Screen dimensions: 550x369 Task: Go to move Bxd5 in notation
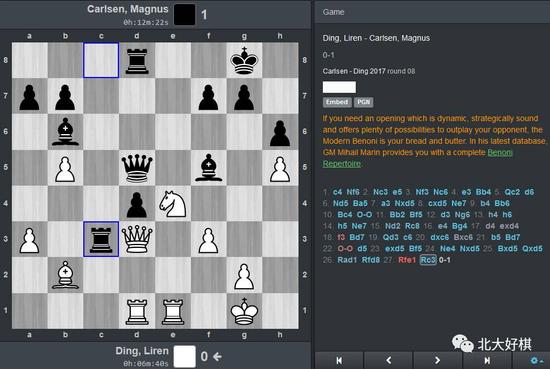coord(507,249)
